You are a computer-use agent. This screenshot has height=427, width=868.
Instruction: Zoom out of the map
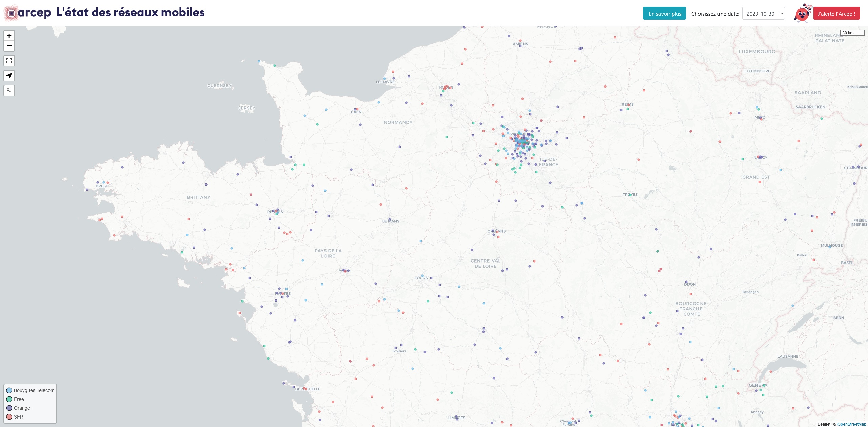(9, 46)
